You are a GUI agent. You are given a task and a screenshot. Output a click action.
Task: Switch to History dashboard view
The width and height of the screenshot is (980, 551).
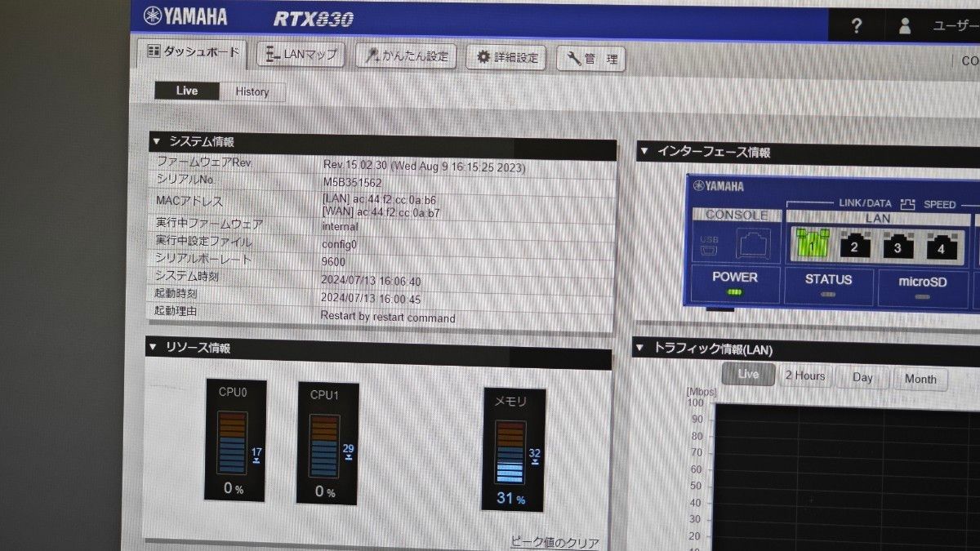[x=252, y=91]
